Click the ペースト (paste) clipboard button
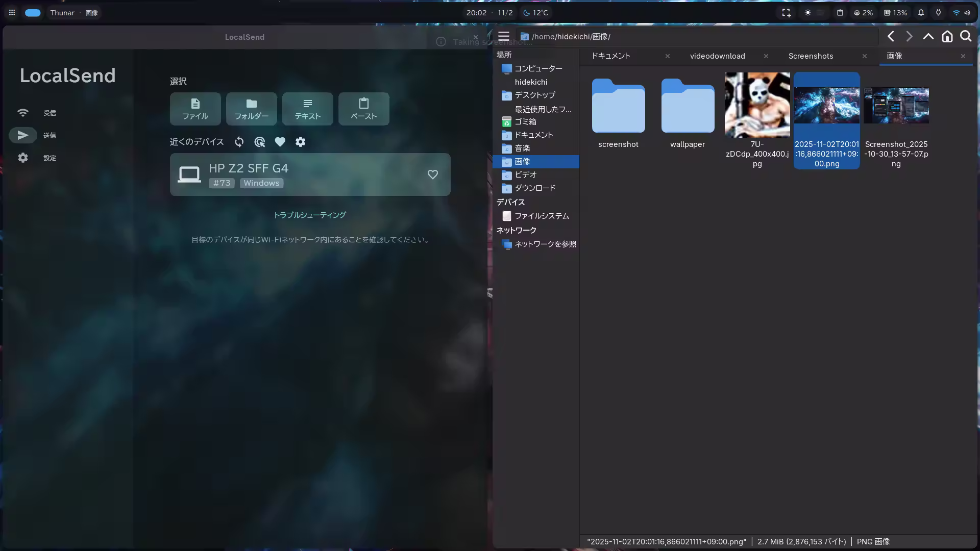The height and width of the screenshot is (551, 980). pyautogui.click(x=363, y=109)
